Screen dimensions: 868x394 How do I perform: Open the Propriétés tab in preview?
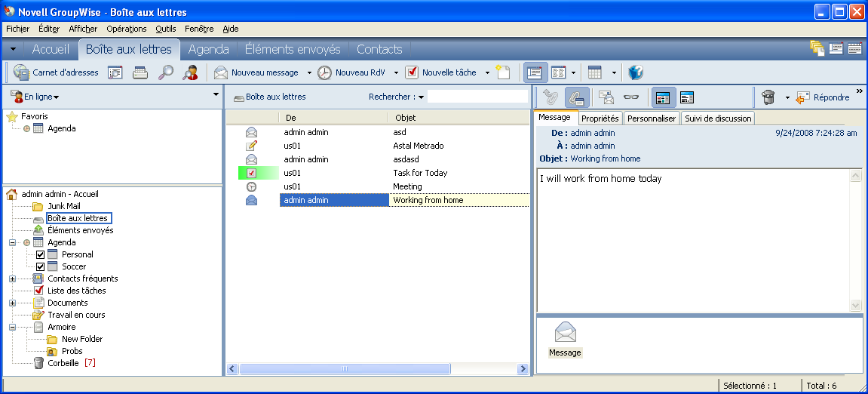600,119
